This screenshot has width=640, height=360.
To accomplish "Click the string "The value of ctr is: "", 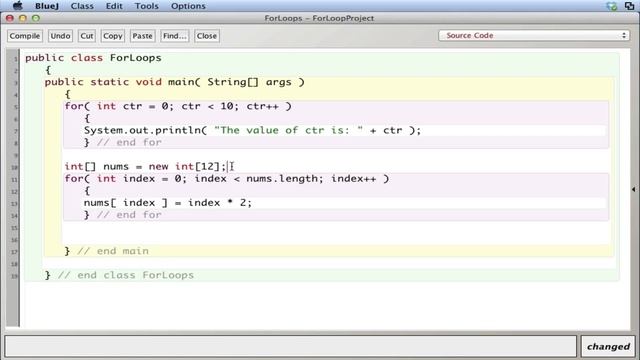I will 288,130.
